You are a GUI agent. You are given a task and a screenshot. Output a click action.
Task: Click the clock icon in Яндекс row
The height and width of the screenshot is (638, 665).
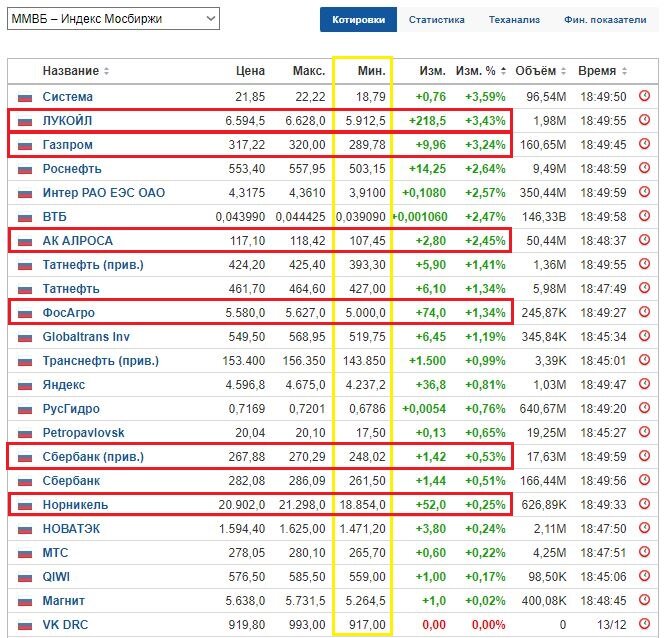pos(644,384)
